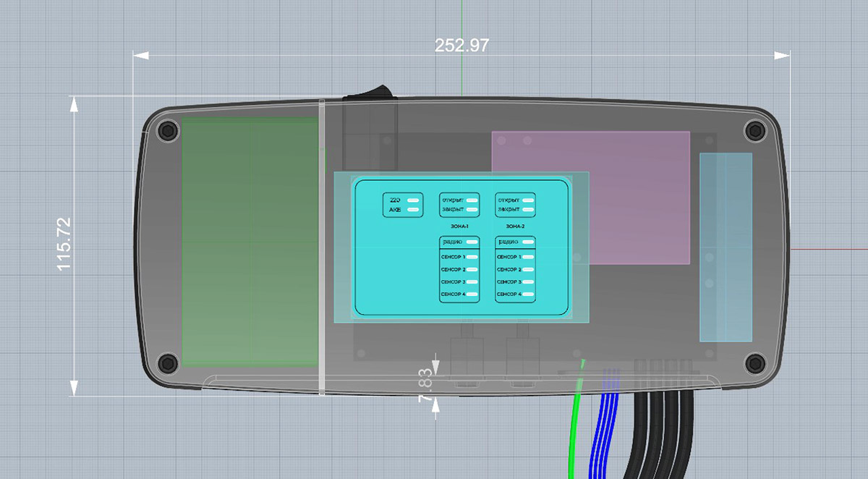The width and height of the screenshot is (868, 479).
Task: Select the green translucent block
Action: tap(250, 242)
